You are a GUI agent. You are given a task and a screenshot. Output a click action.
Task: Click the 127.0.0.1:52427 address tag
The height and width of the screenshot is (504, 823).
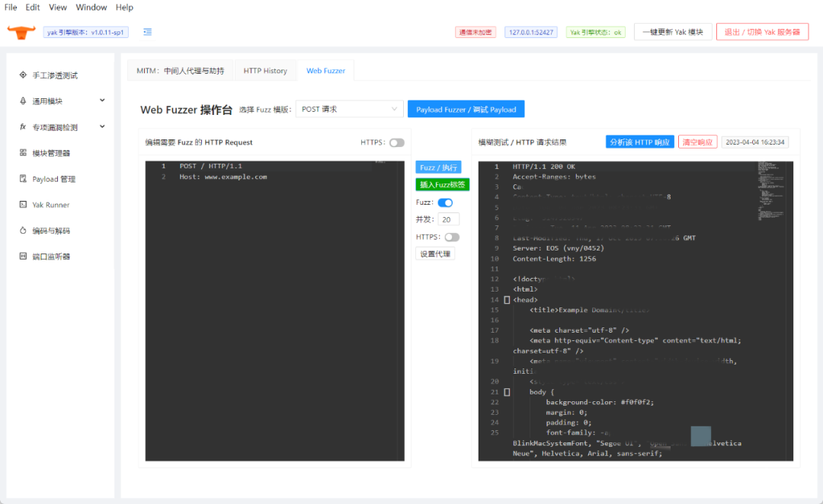530,33
